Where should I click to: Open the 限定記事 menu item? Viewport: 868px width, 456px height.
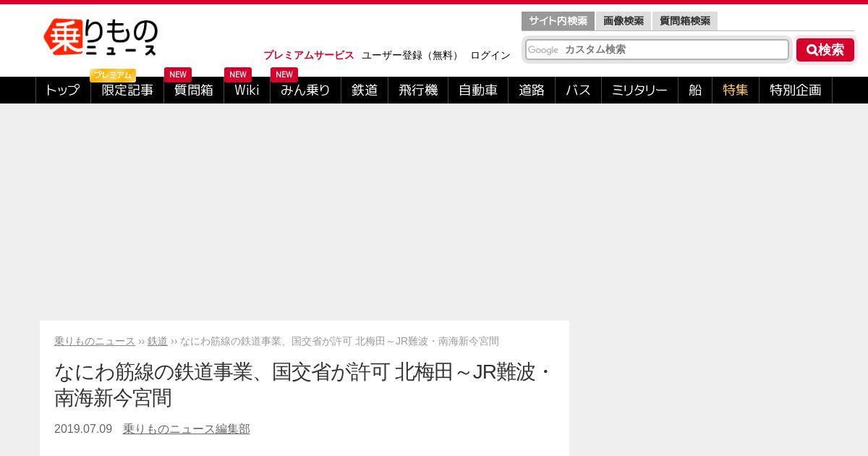(x=127, y=90)
